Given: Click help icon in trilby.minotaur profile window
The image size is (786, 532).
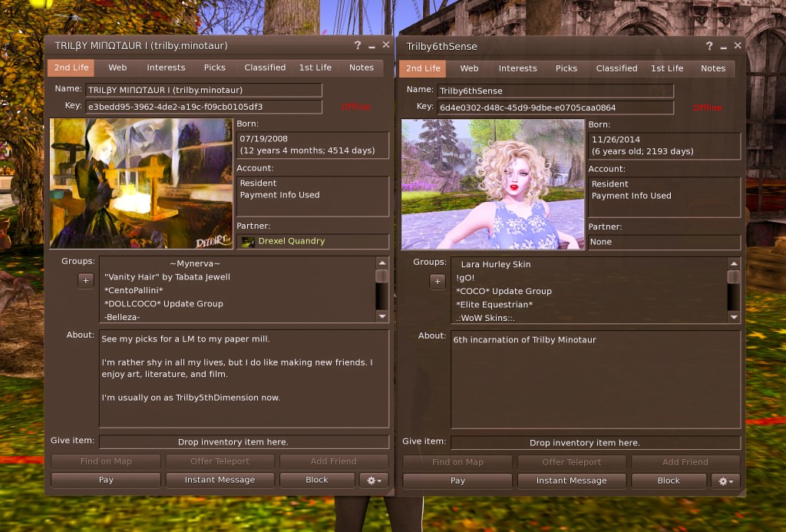Looking at the screenshot, I should click(358, 45).
